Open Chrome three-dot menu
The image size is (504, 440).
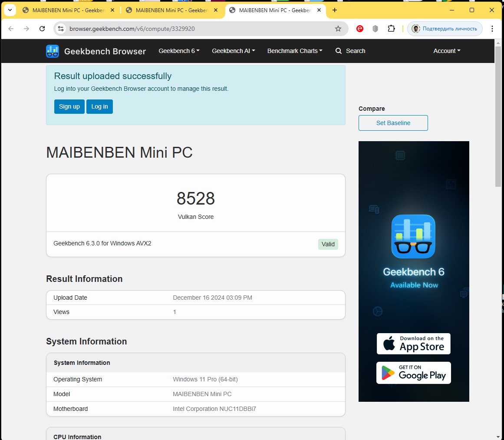pos(492,29)
